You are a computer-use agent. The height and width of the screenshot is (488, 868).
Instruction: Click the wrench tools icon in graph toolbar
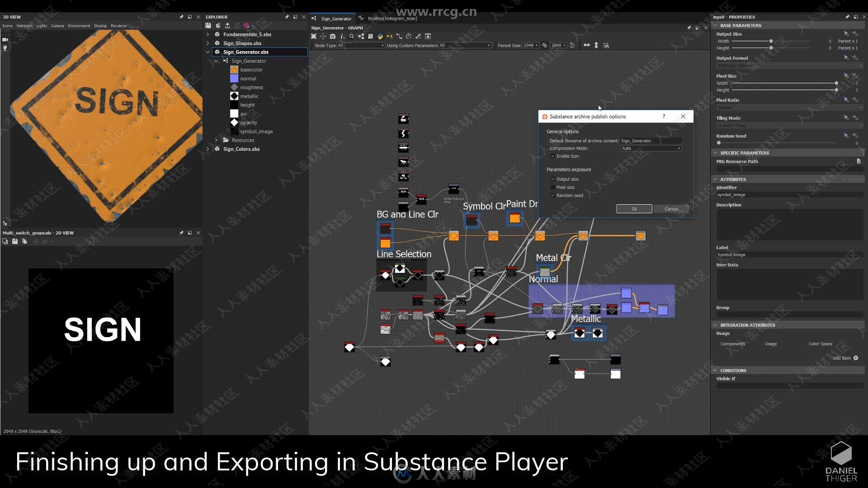[418, 36]
